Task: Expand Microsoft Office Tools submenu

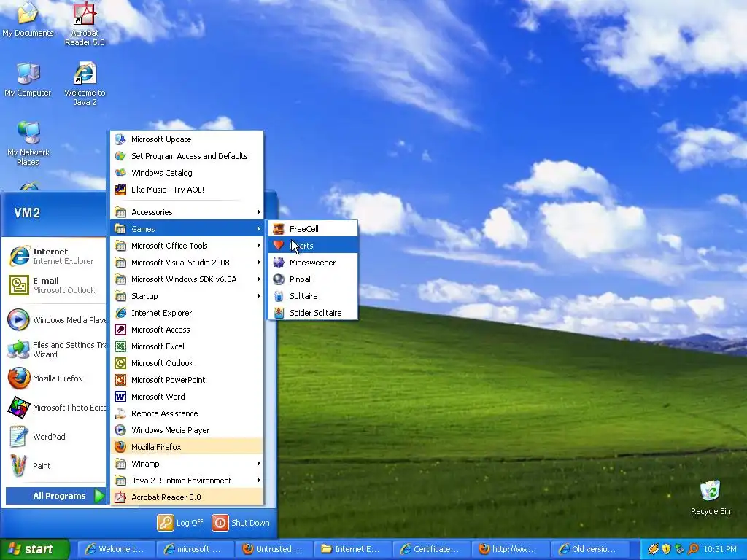Action: tap(187, 246)
